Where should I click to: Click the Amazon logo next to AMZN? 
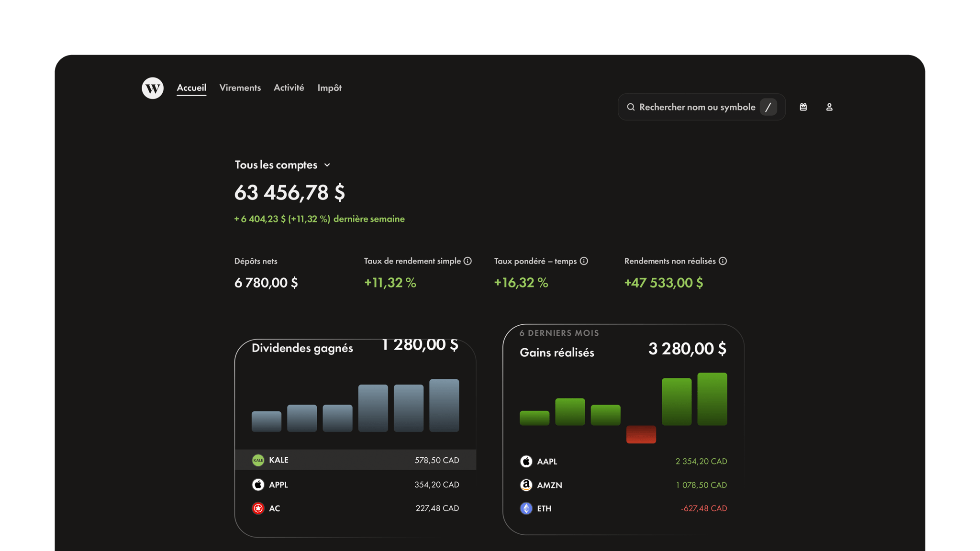(x=526, y=485)
